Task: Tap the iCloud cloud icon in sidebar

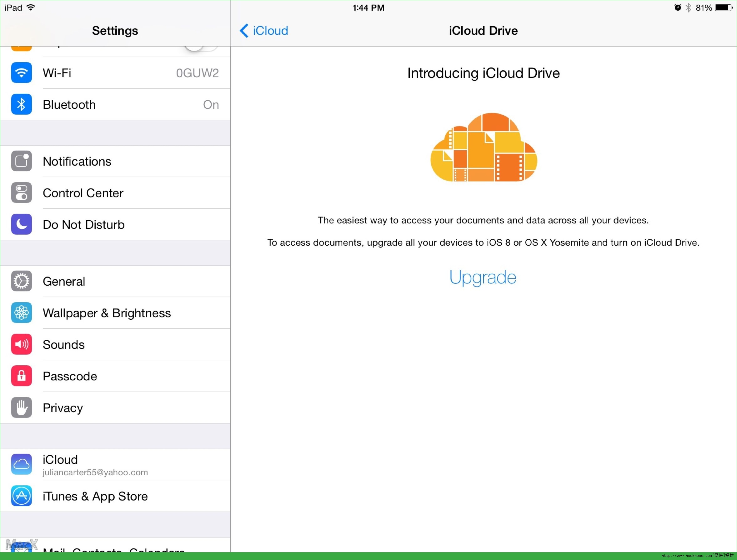Action: click(21, 464)
